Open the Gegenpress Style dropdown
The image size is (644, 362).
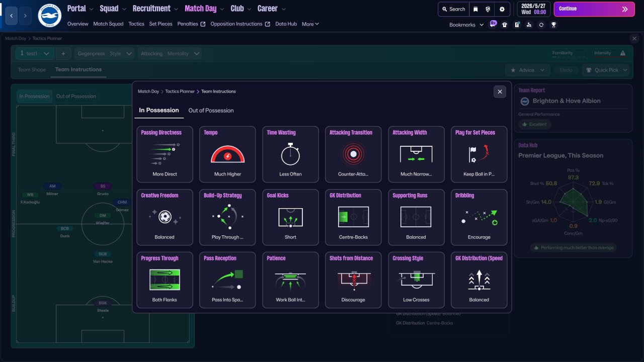105,53
